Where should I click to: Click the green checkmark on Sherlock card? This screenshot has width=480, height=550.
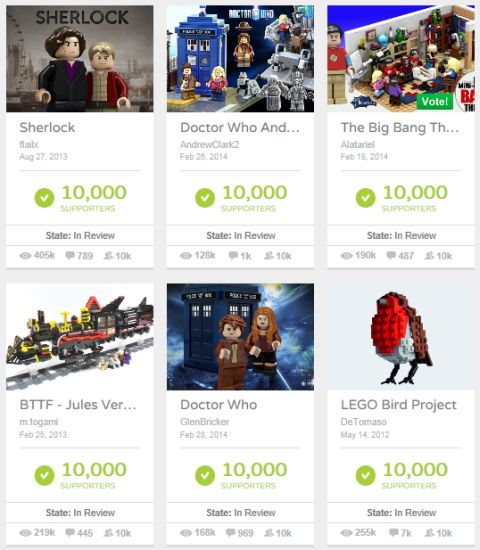point(45,198)
